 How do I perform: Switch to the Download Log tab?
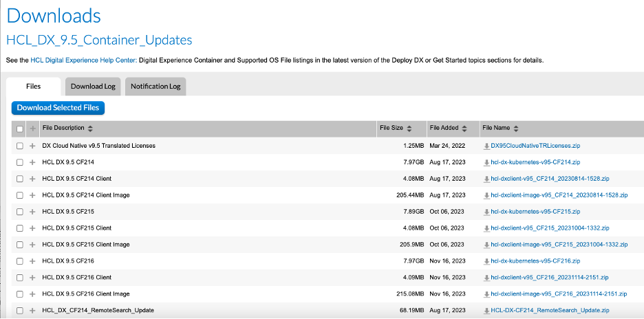coord(93,86)
